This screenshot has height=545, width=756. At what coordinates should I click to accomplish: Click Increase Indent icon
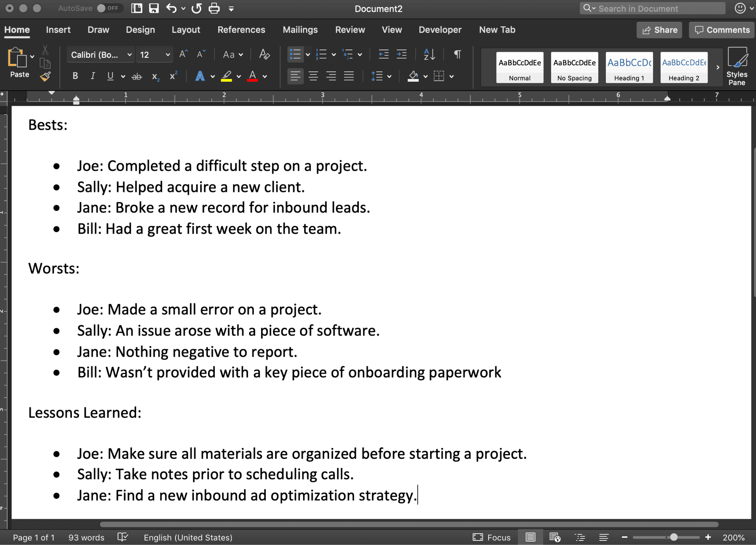[x=402, y=54]
